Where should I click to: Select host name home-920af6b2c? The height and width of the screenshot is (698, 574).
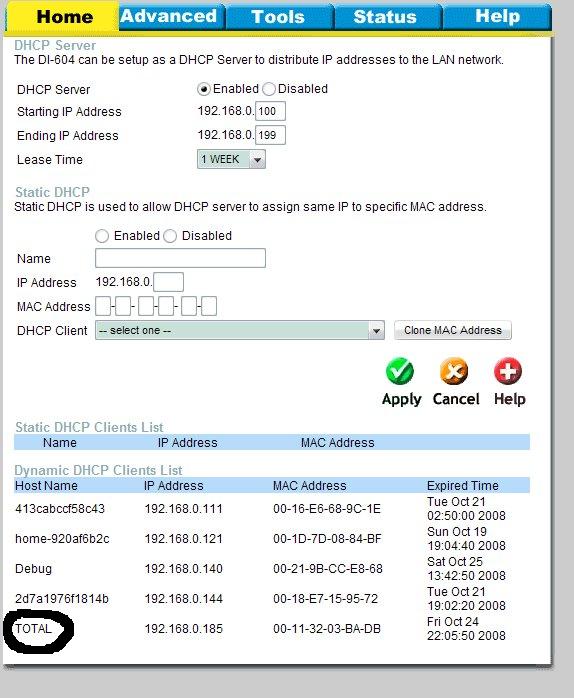tap(62, 539)
